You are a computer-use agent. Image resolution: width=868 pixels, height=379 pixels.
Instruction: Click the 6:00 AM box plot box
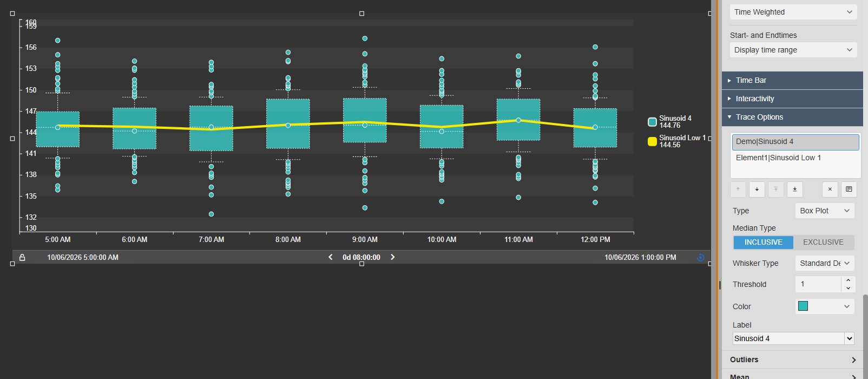[x=135, y=128]
